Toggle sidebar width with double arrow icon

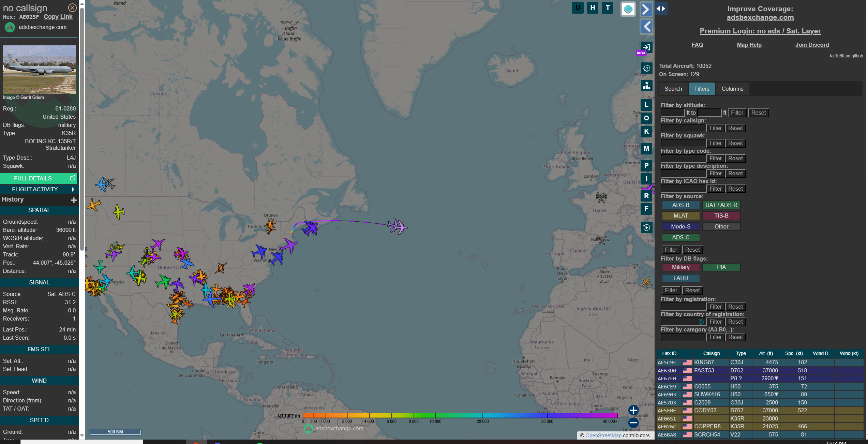661,9
